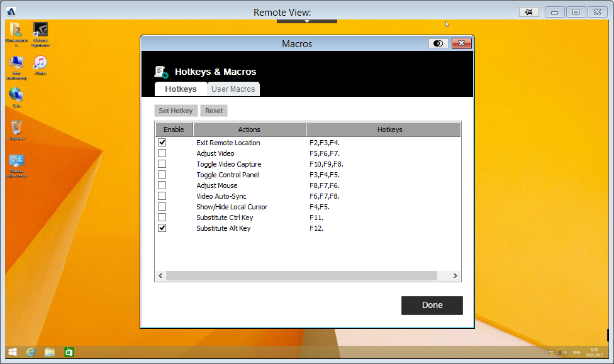Disable the Exit Remote Location hotkey
The width and height of the screenshot is (614, 364).
click(x=162, y=143)
